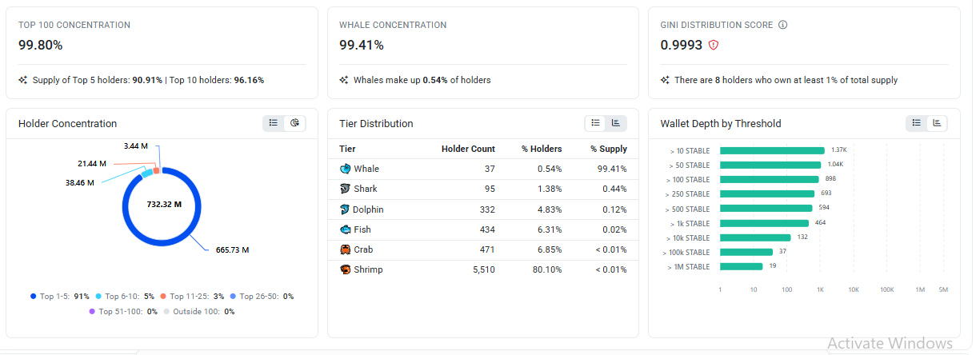
Task: Click the red shield warning icon
Action: click(714, 46)
